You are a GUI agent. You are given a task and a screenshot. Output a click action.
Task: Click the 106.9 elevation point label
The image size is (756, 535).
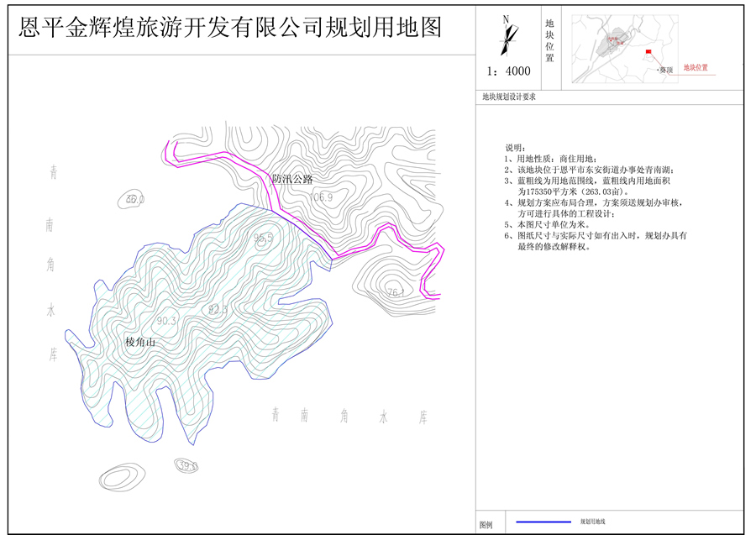tap(321, 197)
